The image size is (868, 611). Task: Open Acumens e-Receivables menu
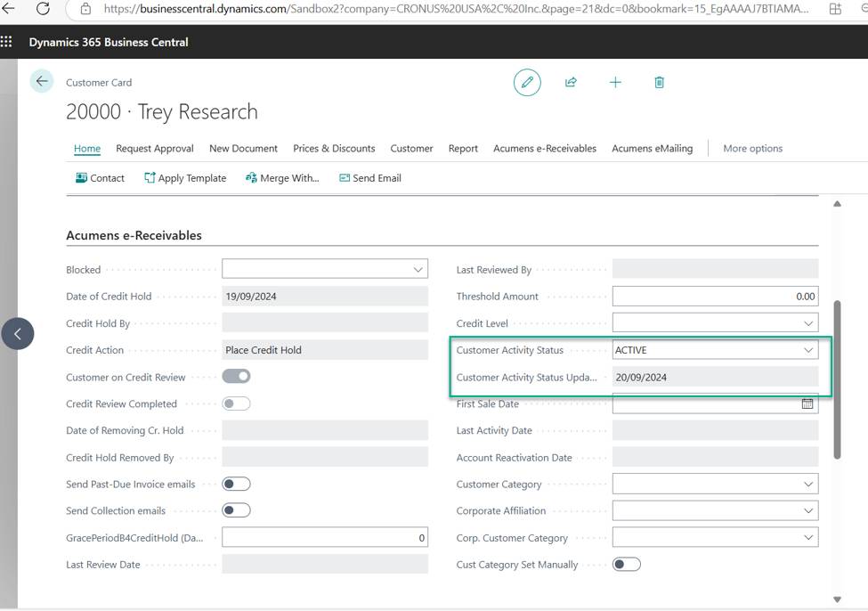click(545, 149)
